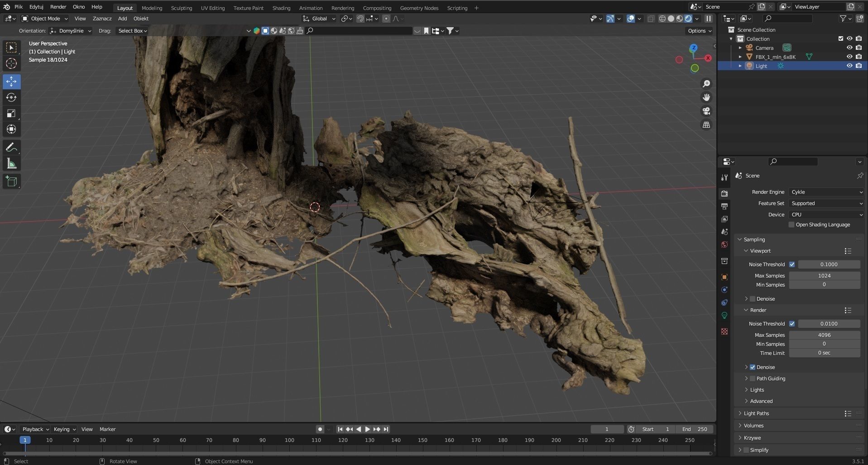Open the Render menu

point(58,7)
